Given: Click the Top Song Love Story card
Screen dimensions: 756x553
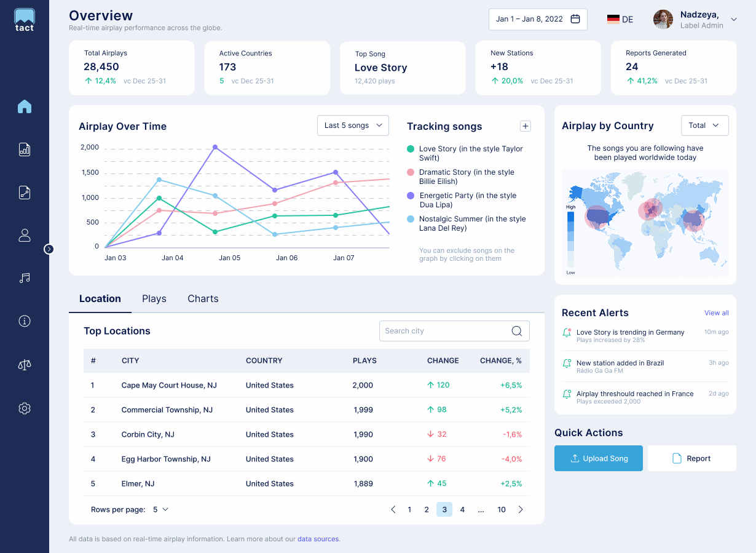Looking at the screenshot, I should 403,68.
